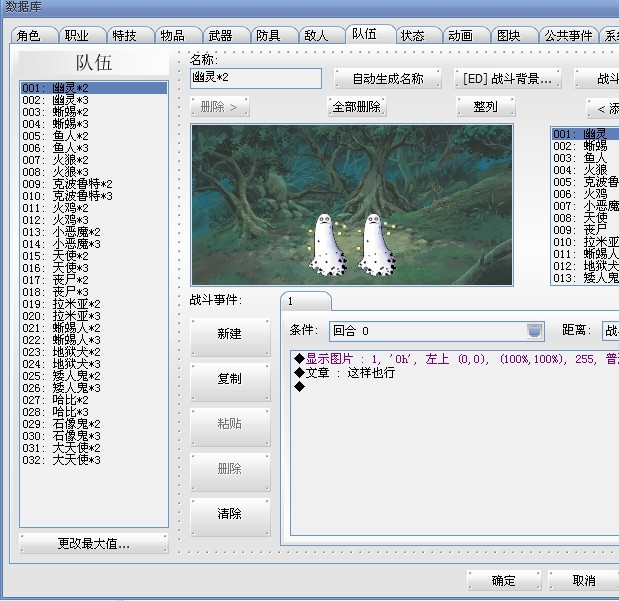
Task: Clear the event page with 清除
Action: (230, 517)
